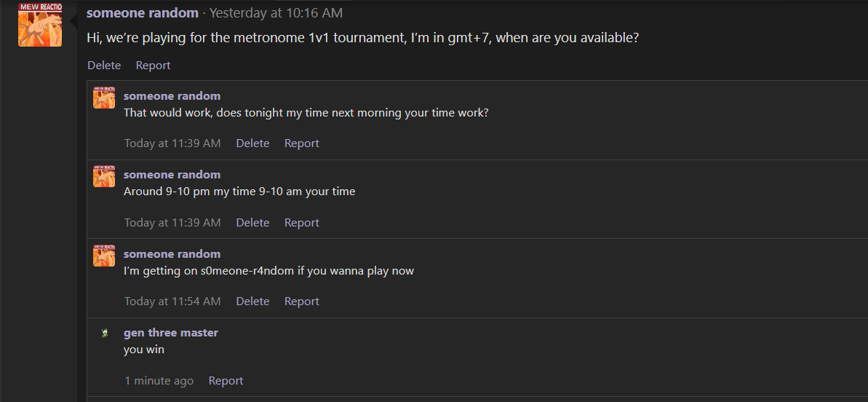
Task: Open the 'someone random' profile from the main post header
Action: click(x=143, y=12)
